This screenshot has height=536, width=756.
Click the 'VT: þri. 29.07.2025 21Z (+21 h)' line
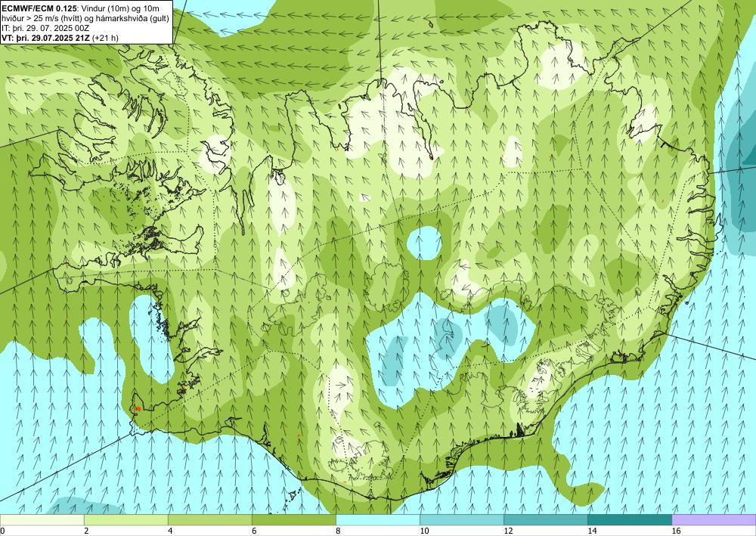pyautogui.click(x=60, y=38)
